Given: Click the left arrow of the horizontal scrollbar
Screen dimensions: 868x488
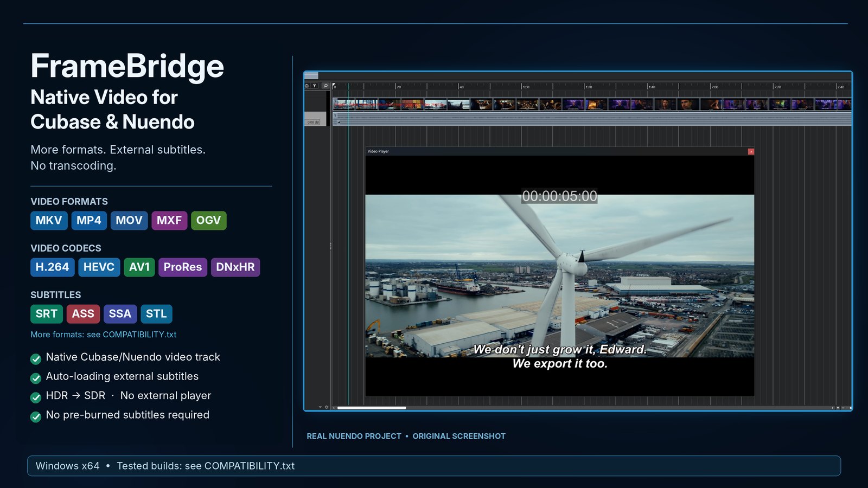Looking at the screenshot, I should (x=334, y=408).
